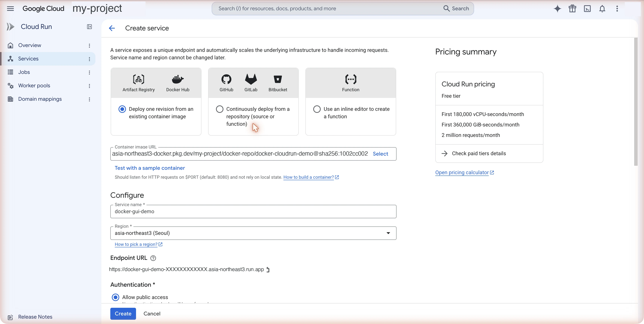Screen dimensions: 644x324
Task: Click the blue Create button
Action: 123,314
